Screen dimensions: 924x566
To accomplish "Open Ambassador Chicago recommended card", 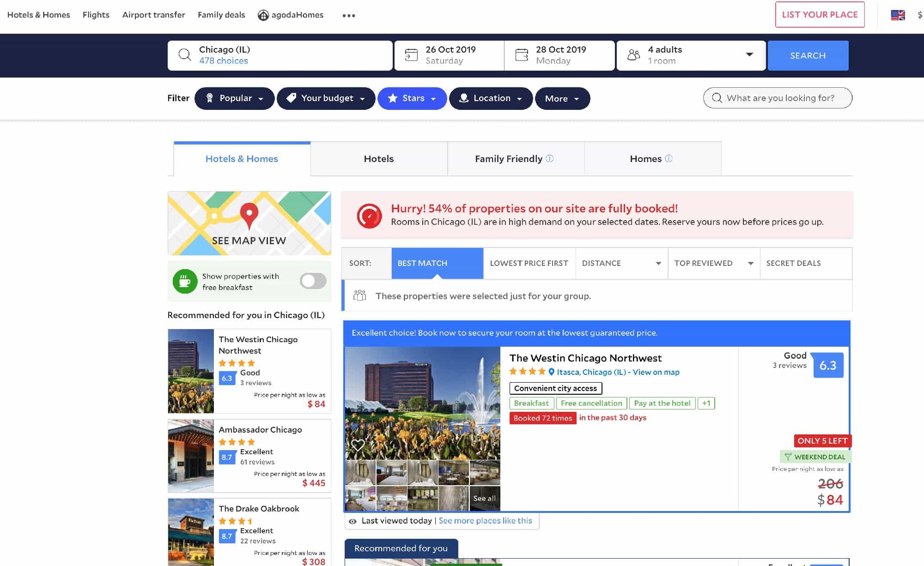I will tap(249, 456).
